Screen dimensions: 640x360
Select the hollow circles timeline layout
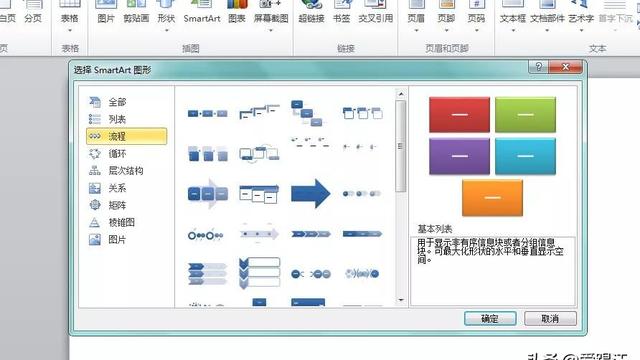click(205, 236)
